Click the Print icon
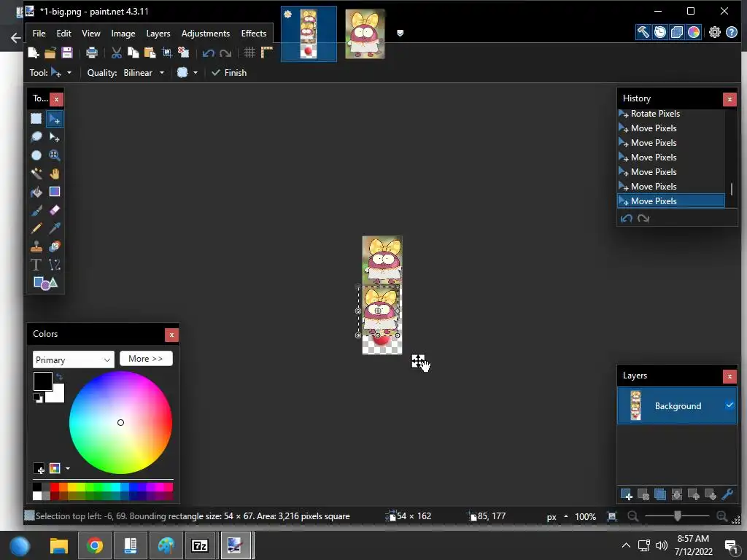The width and height of the screenshot is (747, 560). coord(91,52)
